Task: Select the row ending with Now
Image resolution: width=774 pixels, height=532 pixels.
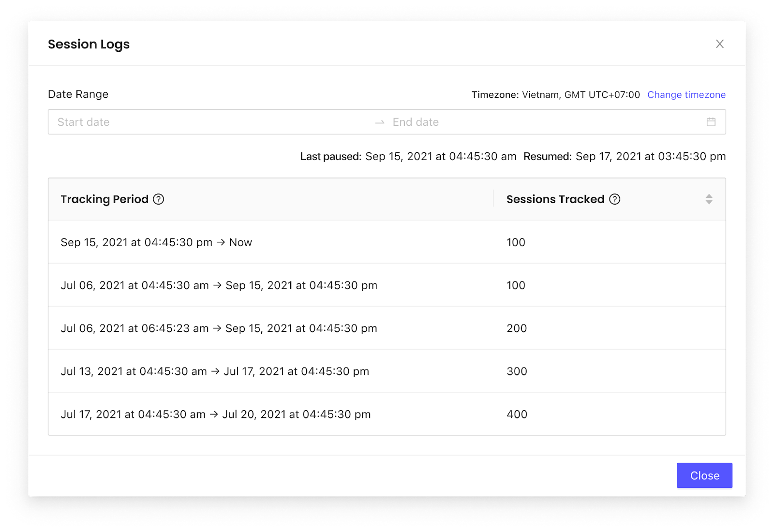Action: (387, 242)
